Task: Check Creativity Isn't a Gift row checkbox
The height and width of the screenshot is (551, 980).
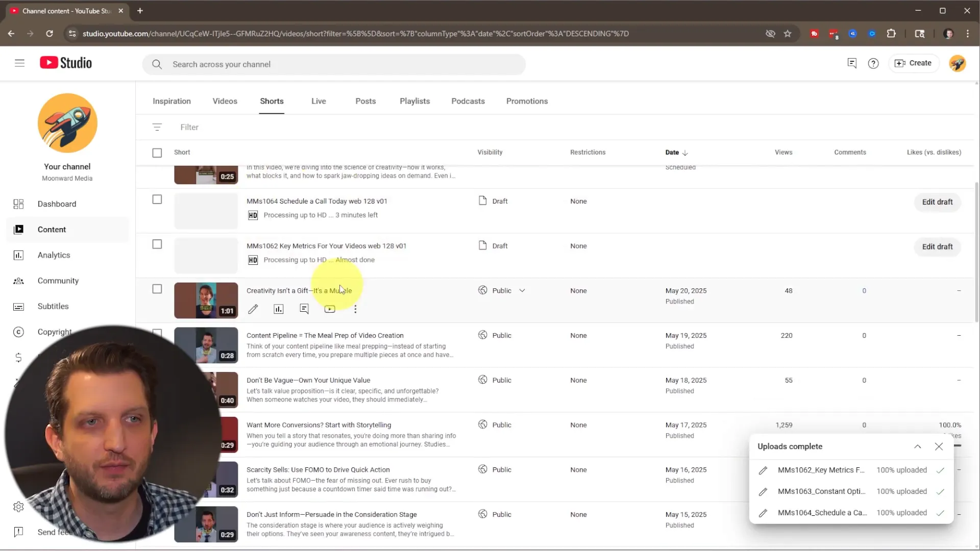Action: point(157,289)
